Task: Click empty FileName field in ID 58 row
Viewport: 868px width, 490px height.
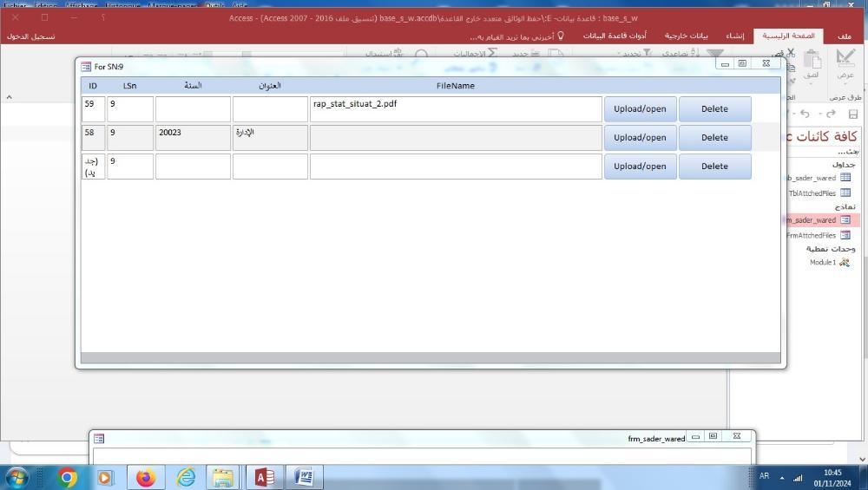Action: click(x=456, y=138)
